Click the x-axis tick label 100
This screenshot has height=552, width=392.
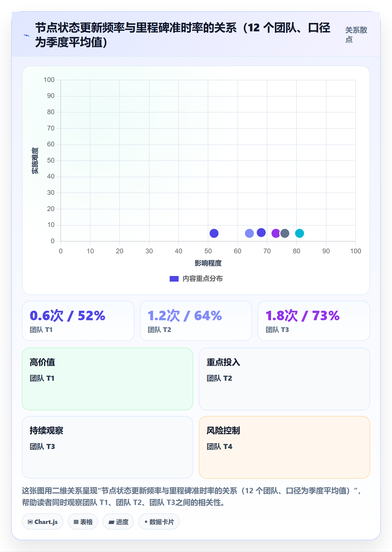(x=356, y=251)
